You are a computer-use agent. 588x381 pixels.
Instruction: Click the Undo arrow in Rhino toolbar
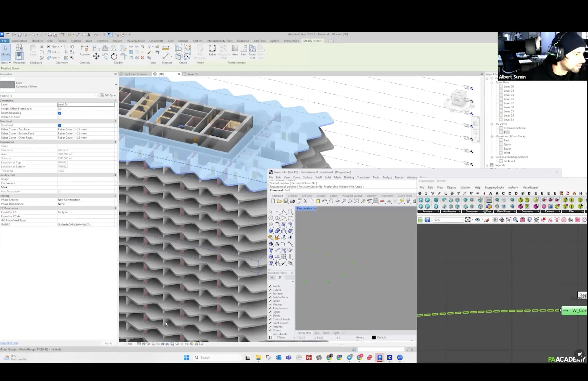324,201
